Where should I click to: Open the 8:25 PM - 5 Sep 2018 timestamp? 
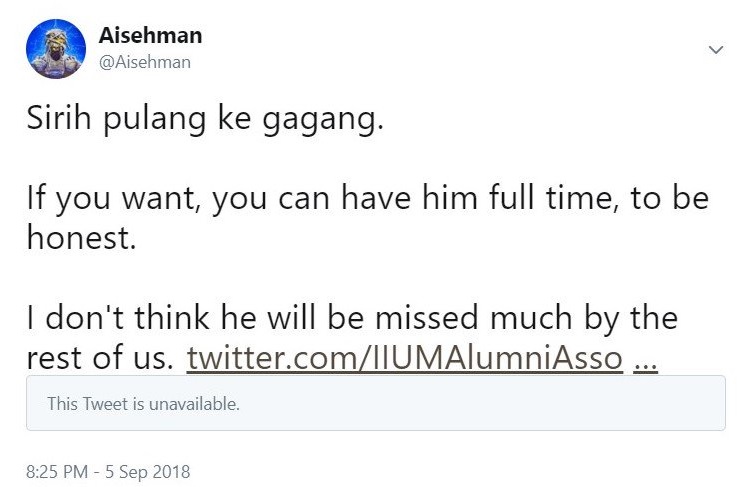tap(108, 470)
